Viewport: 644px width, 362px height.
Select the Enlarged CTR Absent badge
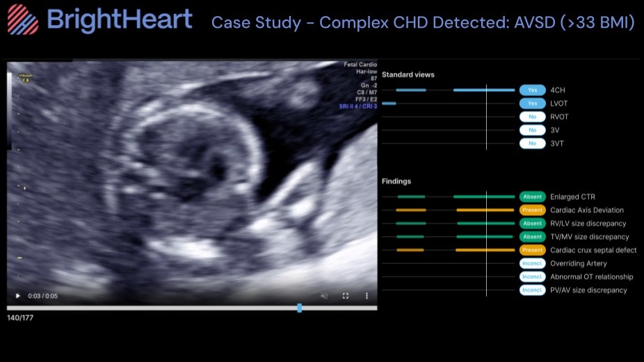tap(532, 197)
